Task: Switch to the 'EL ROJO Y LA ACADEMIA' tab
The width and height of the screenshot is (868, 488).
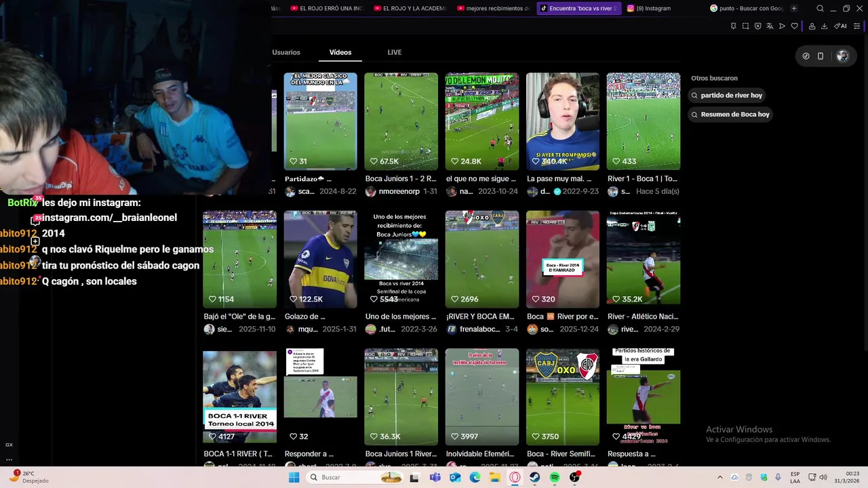Action: pyautogui.click(x=411, y=9)
